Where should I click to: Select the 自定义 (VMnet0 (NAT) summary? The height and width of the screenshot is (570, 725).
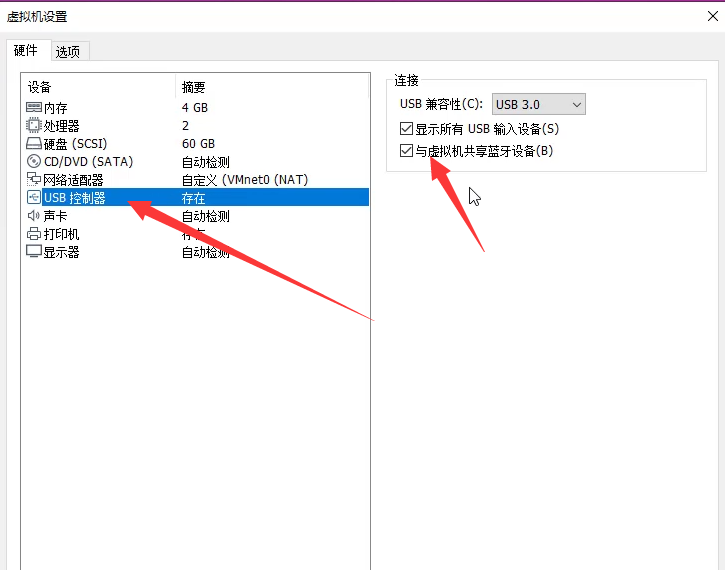[x=244, y=180]
